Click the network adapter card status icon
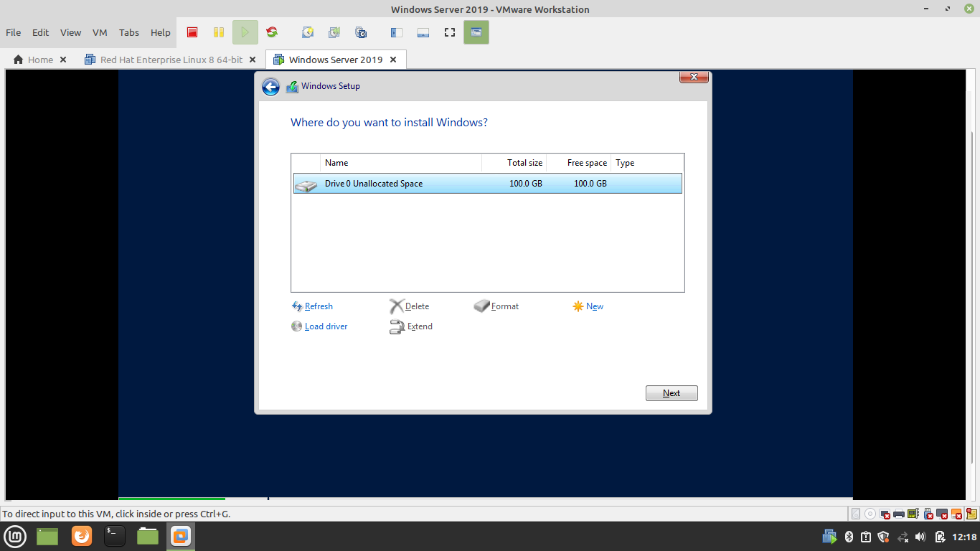This screenshot has height=551, width=980. (913, 514)
